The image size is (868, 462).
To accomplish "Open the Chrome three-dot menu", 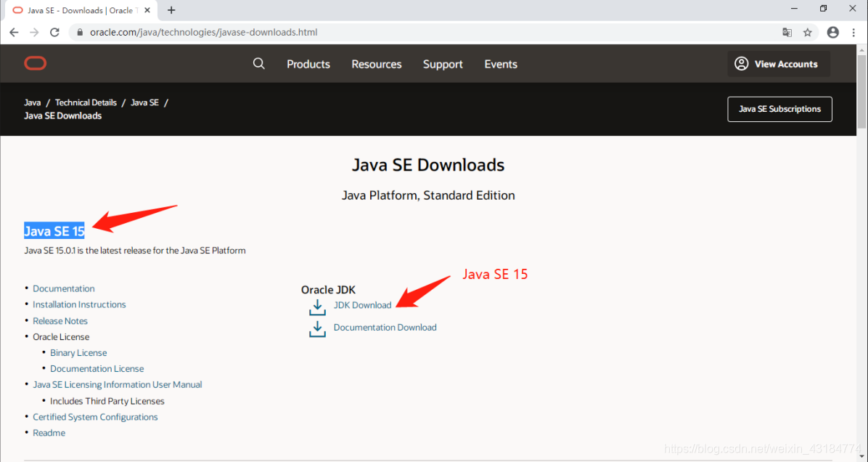I will pos(853,32).
